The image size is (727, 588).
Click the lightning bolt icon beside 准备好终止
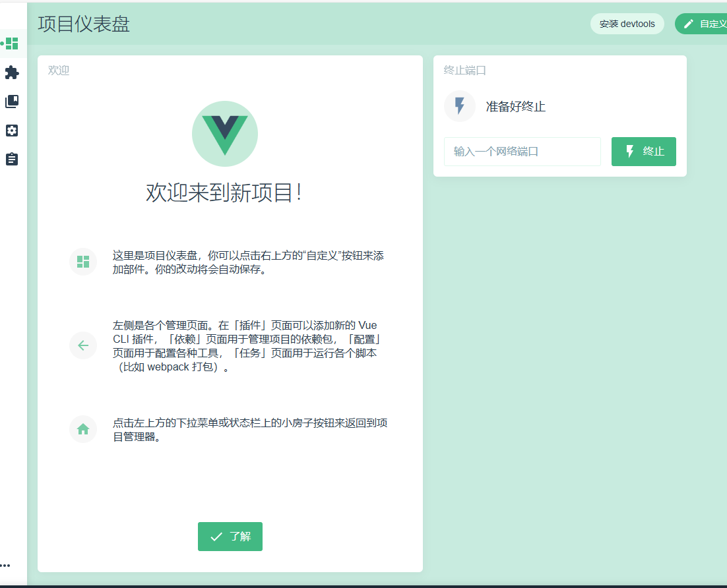459,106
